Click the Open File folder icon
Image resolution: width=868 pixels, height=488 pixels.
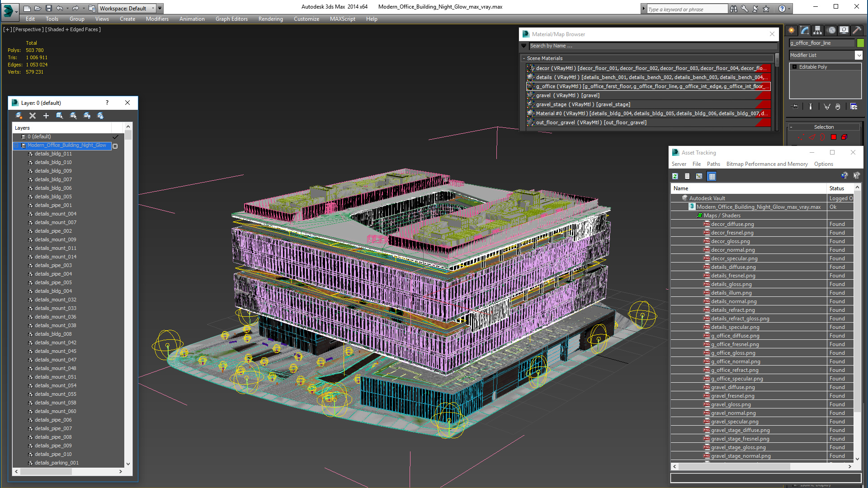click(38, 8)
